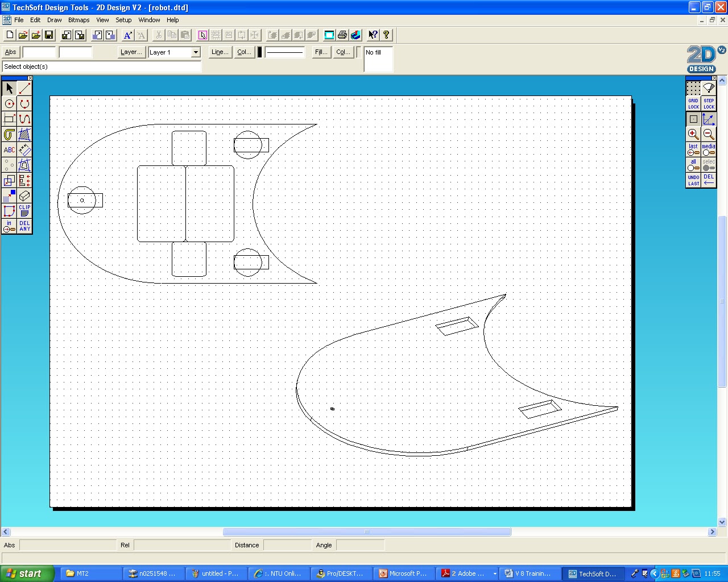This screenshot has width=728, height=582.
Task: Click the DEL ANY delete tool
Action: pyautogui.click(x=24, y=226)
